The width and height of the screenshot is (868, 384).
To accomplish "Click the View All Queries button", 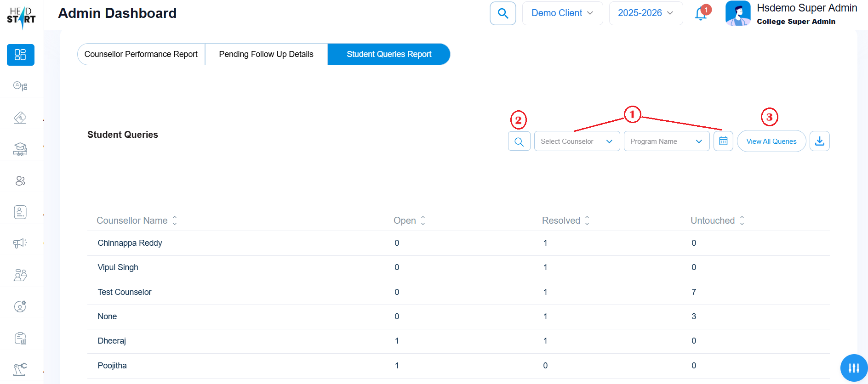I will coord(771,141).
